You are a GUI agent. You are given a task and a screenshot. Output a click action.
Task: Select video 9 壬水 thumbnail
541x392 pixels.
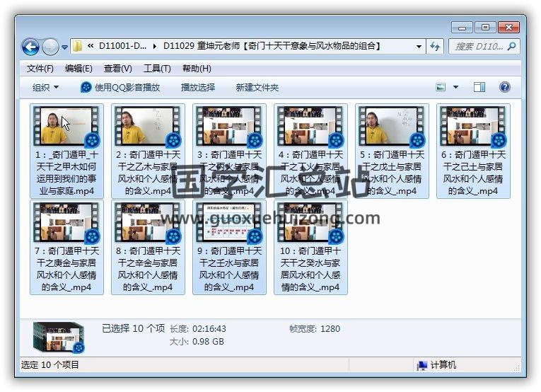click(x=229, y=222)
